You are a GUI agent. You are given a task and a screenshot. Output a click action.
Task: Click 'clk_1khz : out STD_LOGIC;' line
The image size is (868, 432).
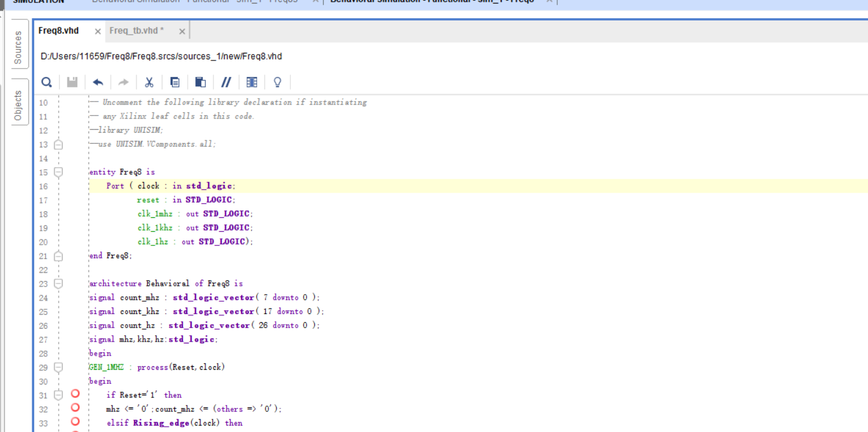[x=195, y=228]
